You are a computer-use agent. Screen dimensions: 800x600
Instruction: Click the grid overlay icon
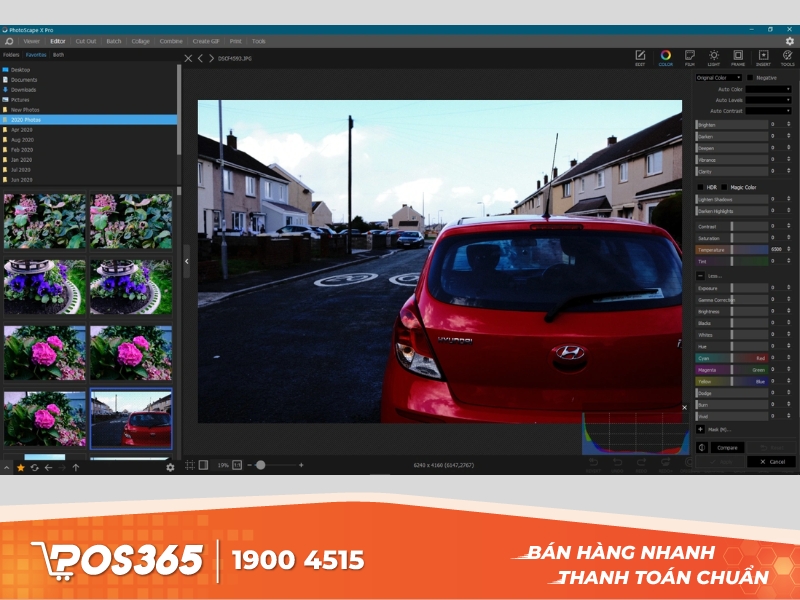click(x=190, y=465)
